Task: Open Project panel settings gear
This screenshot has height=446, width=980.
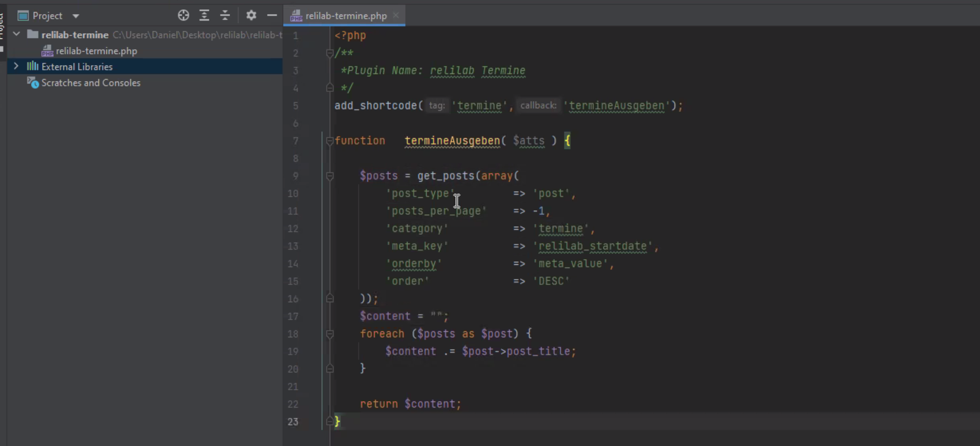Action: pyautogui.click(x=251, y=15)
